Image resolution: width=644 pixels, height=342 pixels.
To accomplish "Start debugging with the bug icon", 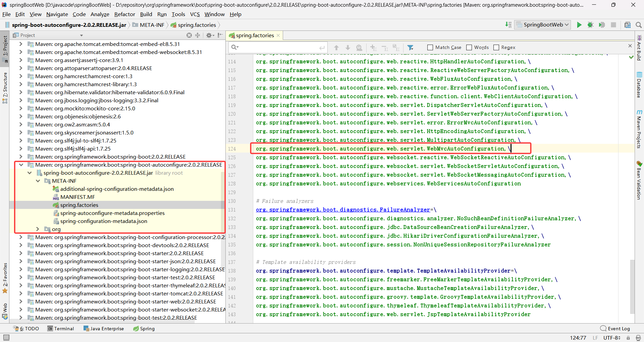I will click(591, 25).
